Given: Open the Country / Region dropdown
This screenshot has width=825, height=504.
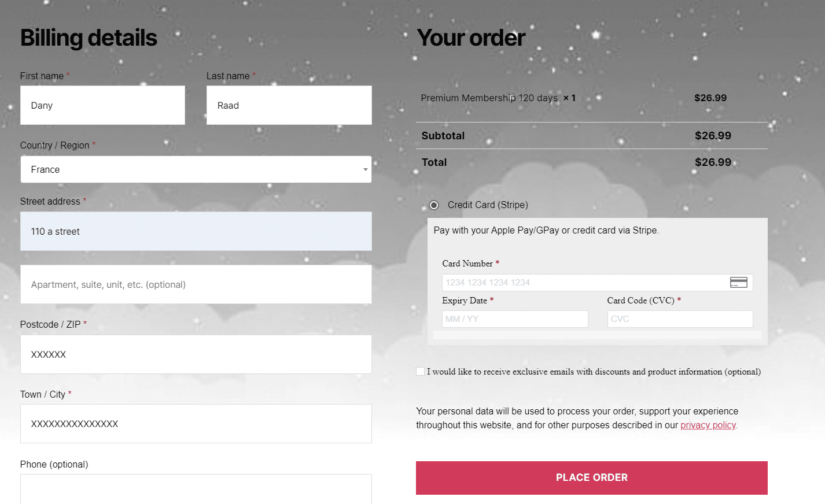Looking at the screenshot, I should (x=196, y=169).
